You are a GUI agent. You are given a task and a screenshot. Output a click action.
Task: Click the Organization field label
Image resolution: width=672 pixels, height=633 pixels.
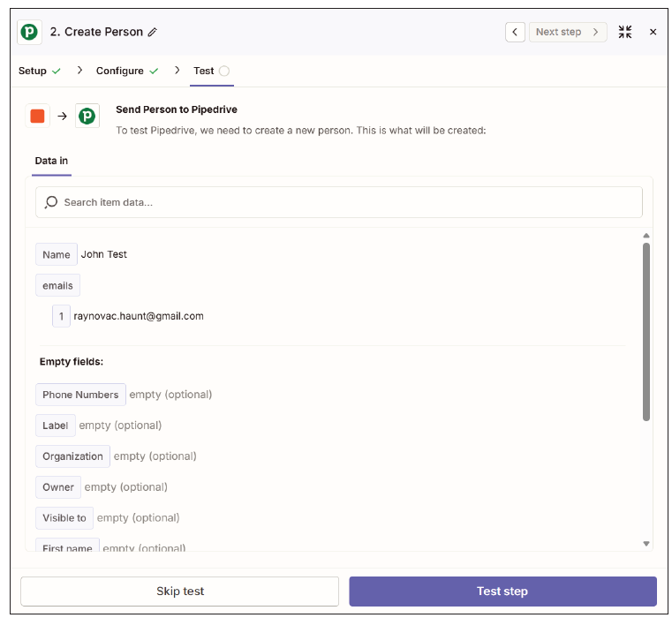[x=73, y=456]
